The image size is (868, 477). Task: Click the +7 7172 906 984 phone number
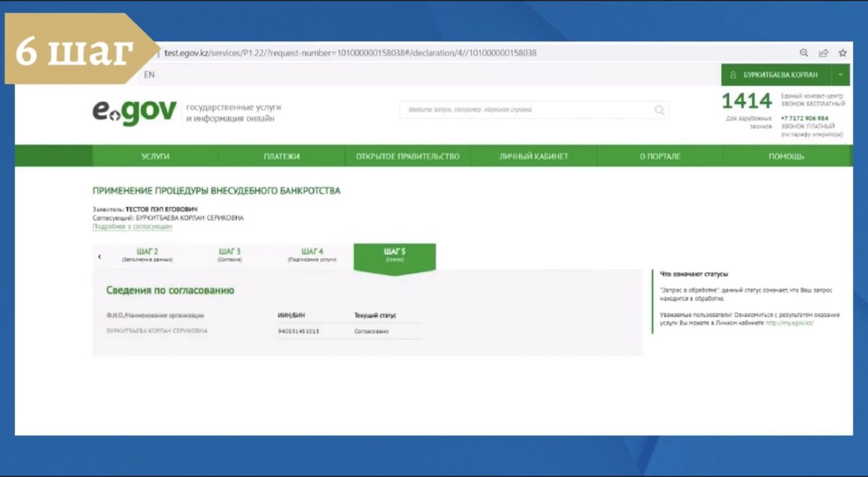point(804,118)
